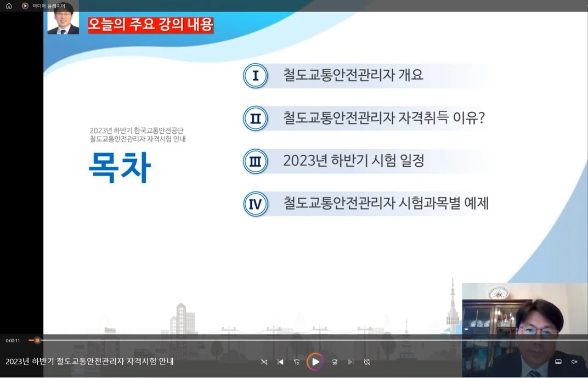Image resolution: width=588 pixels, height=378 pixels.
Task: Skip to next track
Action: point(350,362)
